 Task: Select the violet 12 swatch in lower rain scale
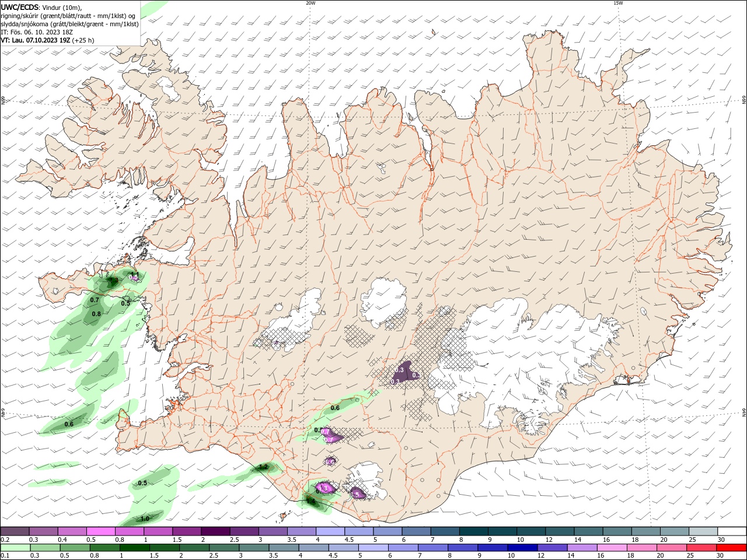pyautogui.click(x=551, y=548)
